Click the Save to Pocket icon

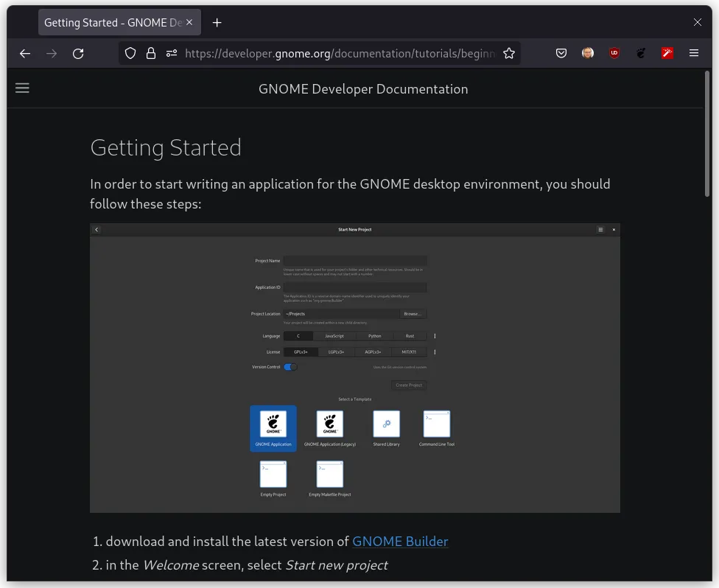(x=561, y=53)
